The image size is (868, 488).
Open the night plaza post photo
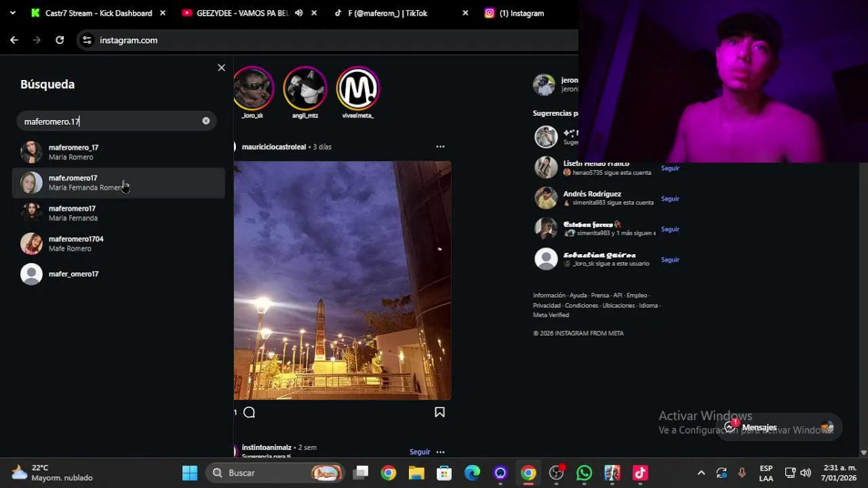pos(342,280)
